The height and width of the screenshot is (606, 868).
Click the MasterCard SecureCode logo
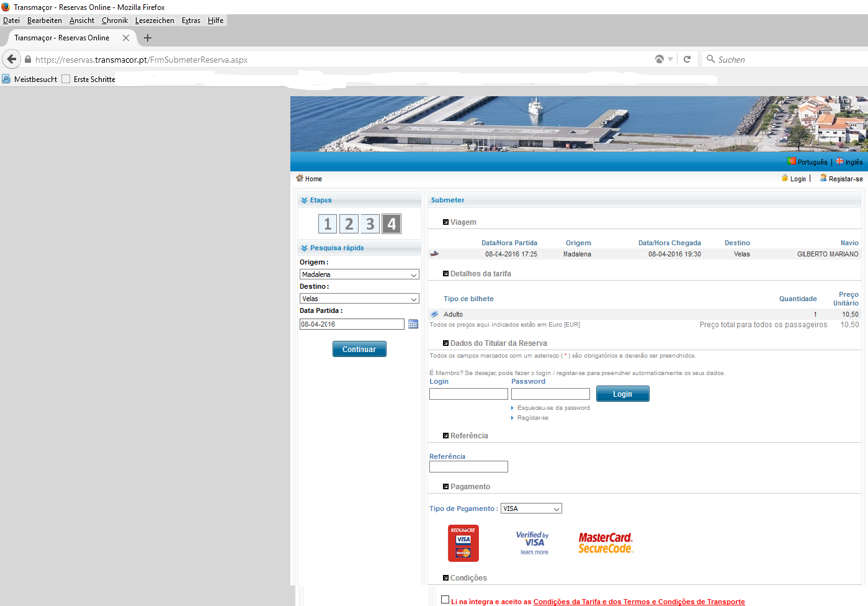(606, 543)
